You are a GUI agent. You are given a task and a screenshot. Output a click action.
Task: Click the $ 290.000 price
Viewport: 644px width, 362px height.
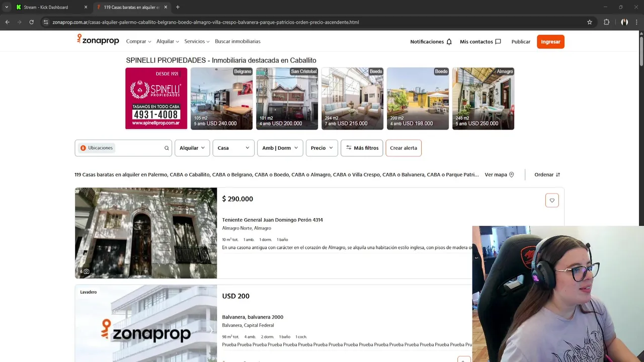(237, 199)
